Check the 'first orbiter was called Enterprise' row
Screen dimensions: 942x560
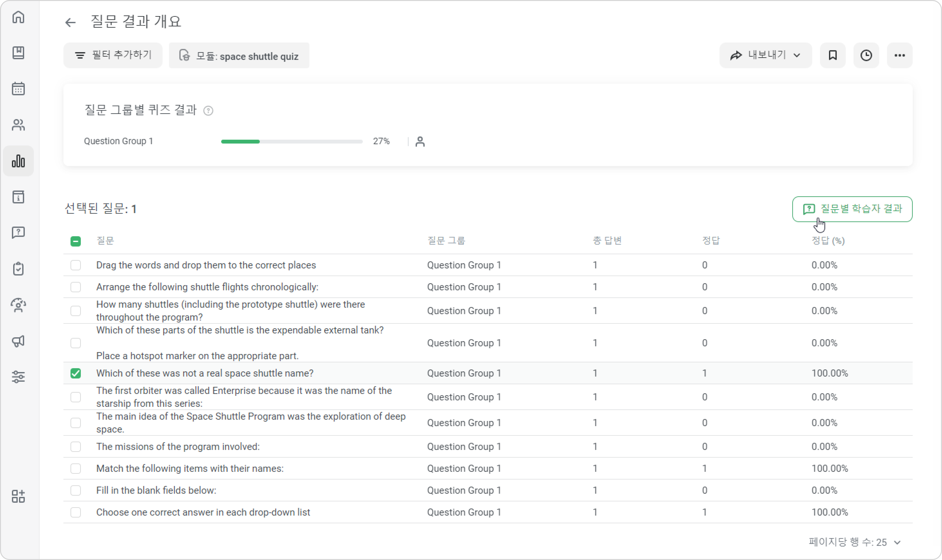click(75, 397)
